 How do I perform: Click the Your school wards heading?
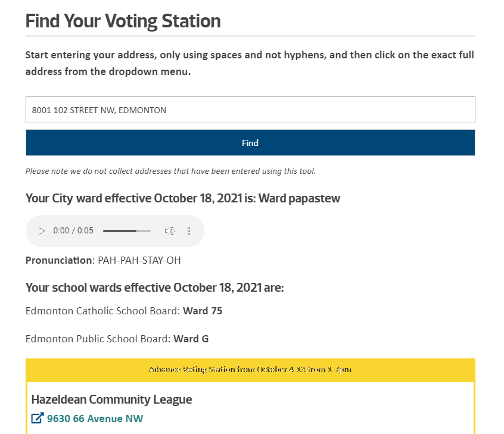click(x=155, y=288)
